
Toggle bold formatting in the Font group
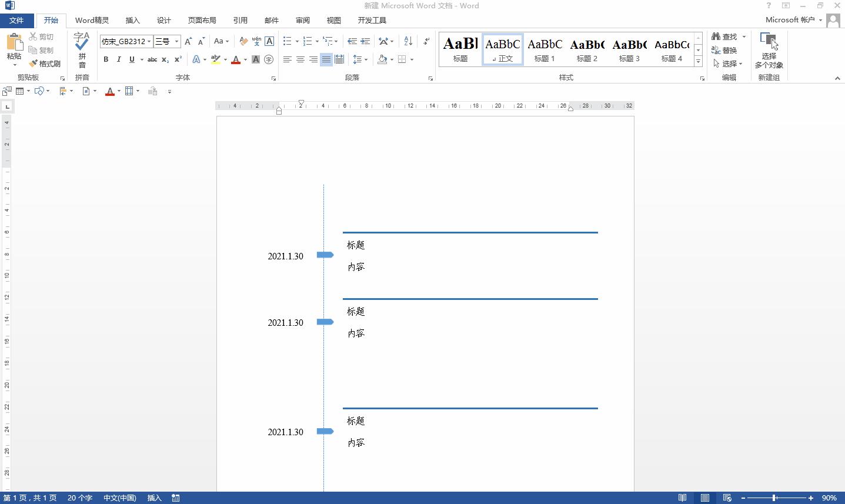coord(106,59)
